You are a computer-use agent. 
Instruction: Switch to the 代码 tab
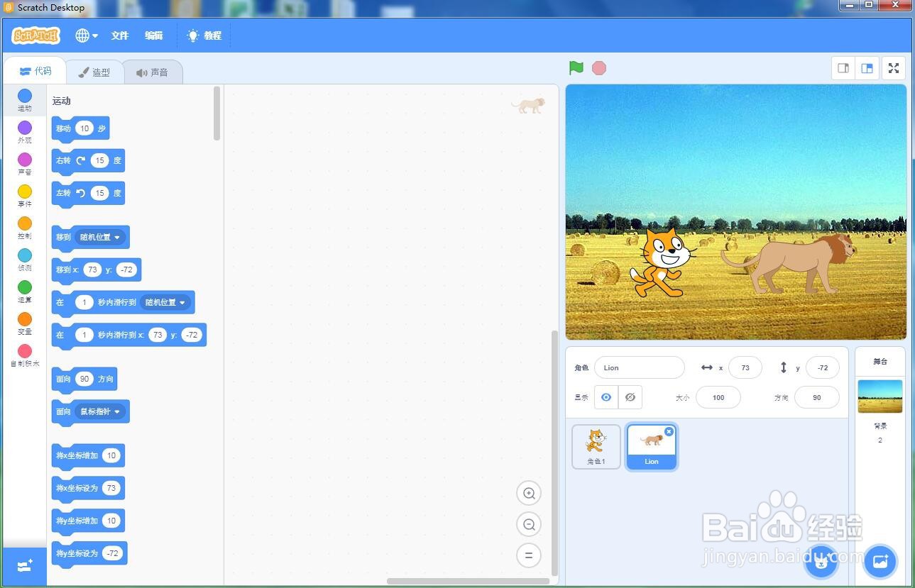pos(35,71)
